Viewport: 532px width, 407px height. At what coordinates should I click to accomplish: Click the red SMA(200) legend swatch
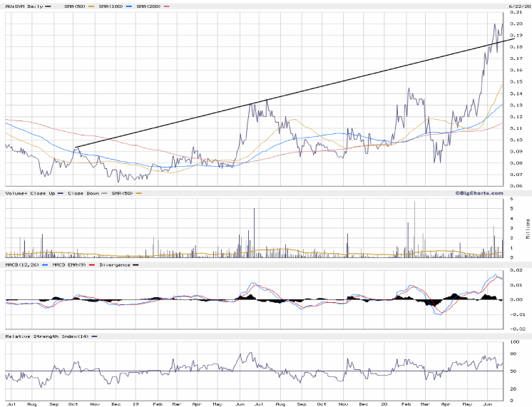pyautogui.click(x=168, y=6)
